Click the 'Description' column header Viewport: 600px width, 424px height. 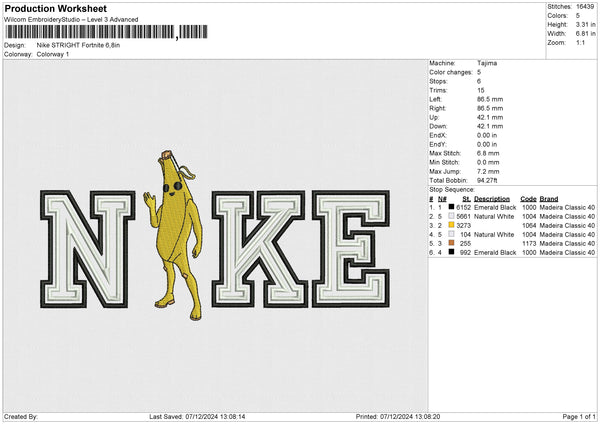pos(492,199)
